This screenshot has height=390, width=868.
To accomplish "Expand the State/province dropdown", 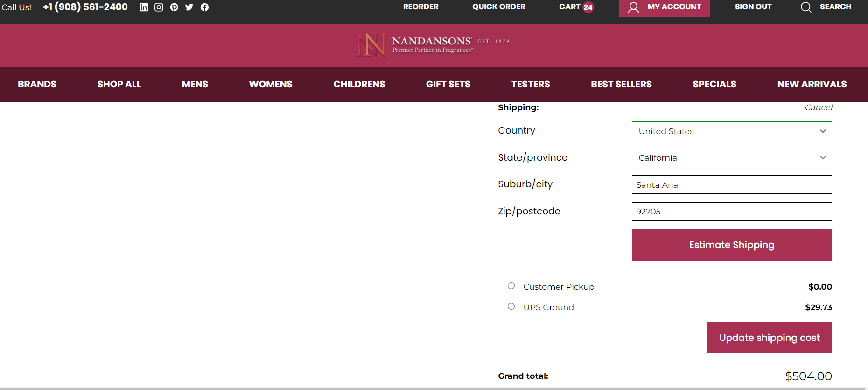I will pyautogui.click(x=732, y=158).
